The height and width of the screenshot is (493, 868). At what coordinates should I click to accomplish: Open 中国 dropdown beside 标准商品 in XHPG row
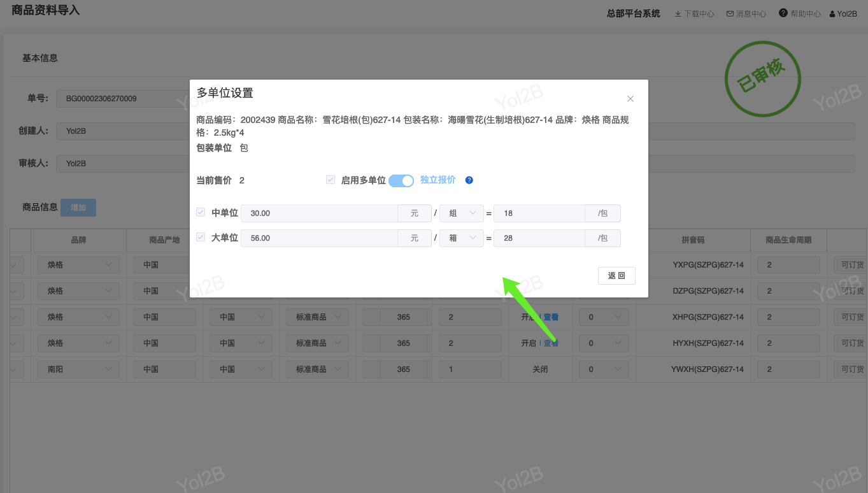[x=241, y=317]
